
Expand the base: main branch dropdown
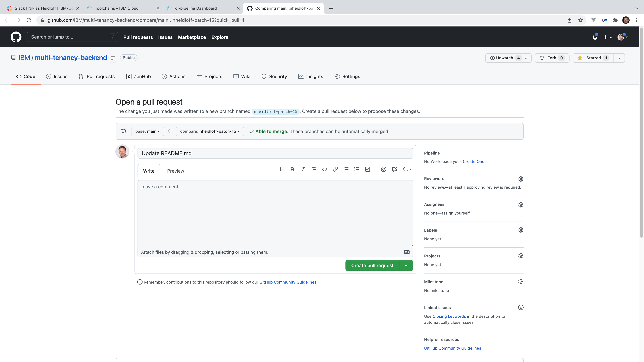point(148,131)
